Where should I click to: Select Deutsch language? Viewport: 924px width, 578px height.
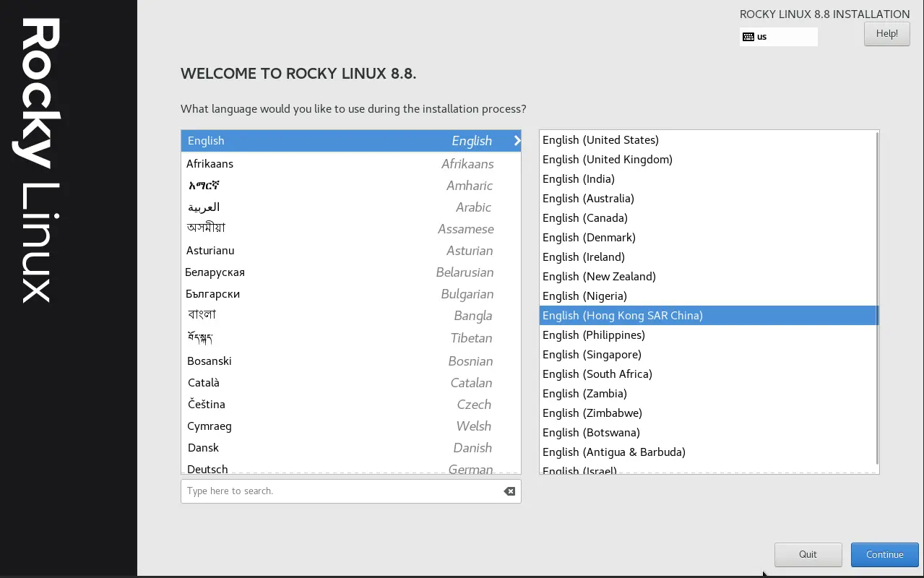351,468
